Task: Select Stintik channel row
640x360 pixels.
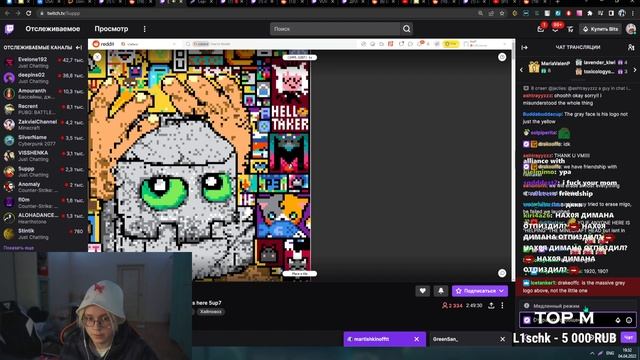Action: pyautogui.click(x=44, y=233)
